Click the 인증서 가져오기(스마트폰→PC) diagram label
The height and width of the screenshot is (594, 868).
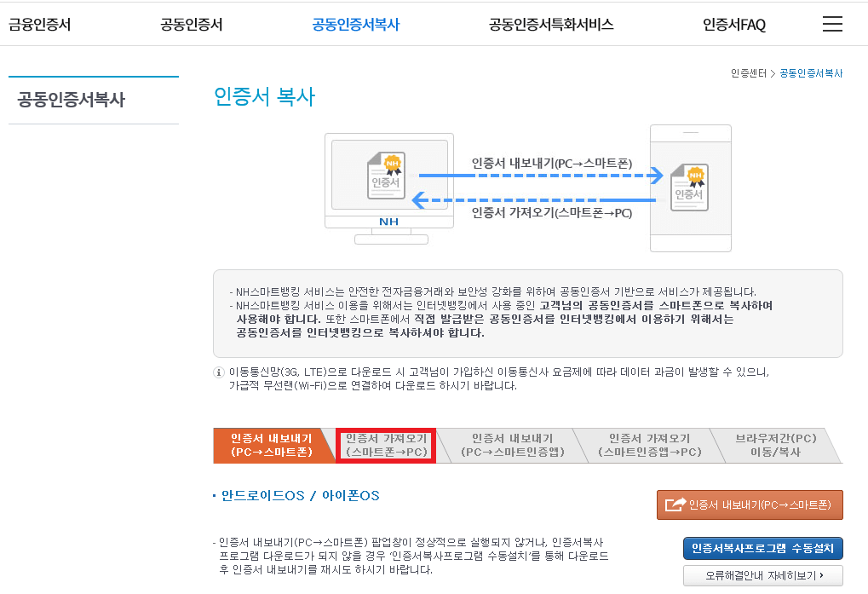click(551, 212)
